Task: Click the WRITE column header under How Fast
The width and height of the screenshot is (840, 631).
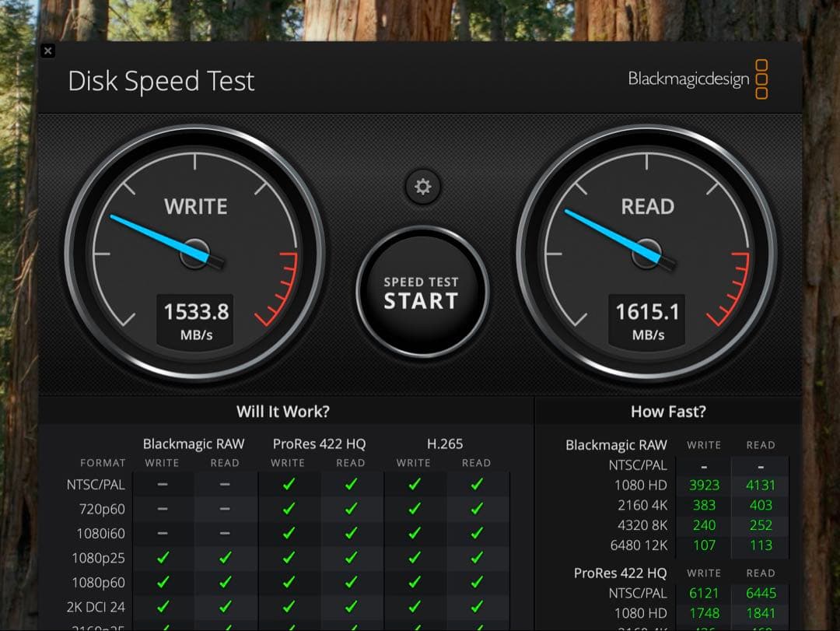Action: pyautogui.click(x=703, y=444)
